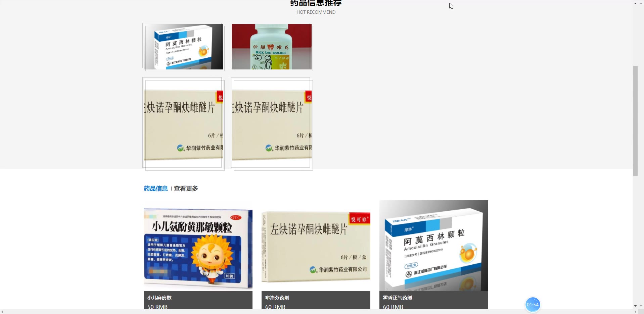Open the 阿莫西林颗粒 product card image

point(434,246)
